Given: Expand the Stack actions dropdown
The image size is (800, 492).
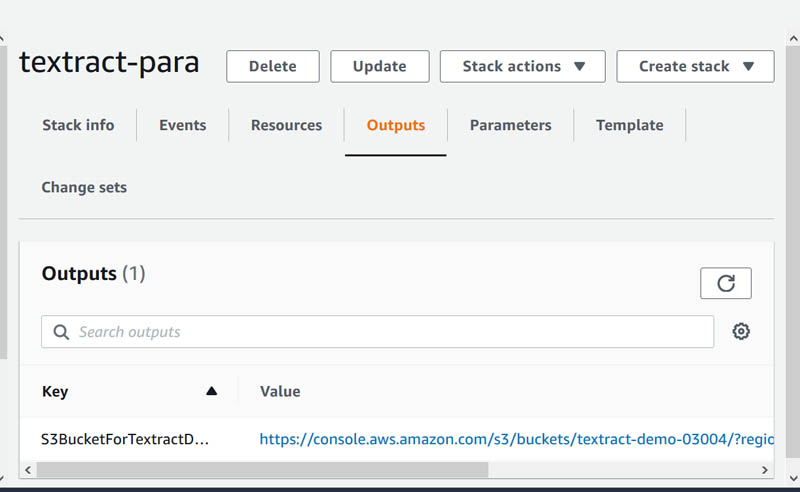Looking at the screenshot, I should coord(522,66).
